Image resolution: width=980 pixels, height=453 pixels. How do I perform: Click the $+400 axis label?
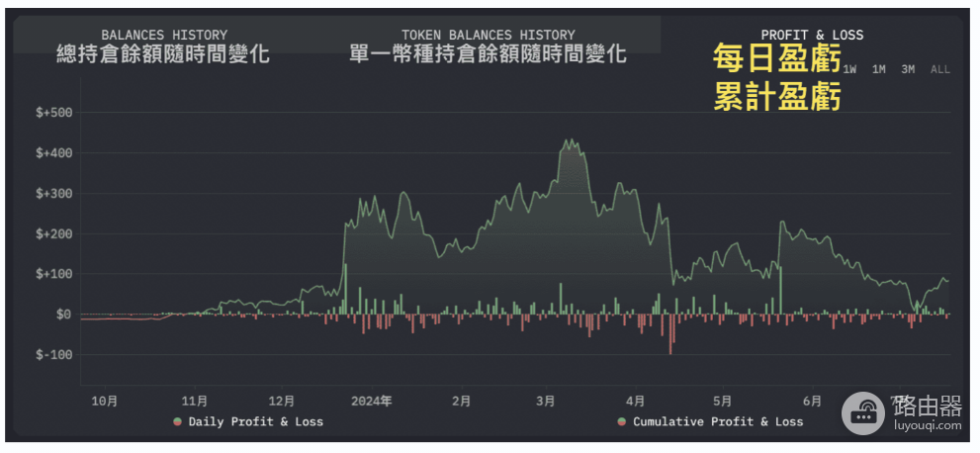pyautogui.click(x=55, y=153)
